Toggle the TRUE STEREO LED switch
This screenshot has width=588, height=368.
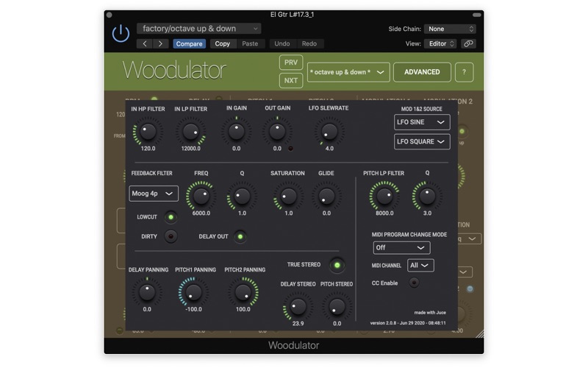coord(337,265)
